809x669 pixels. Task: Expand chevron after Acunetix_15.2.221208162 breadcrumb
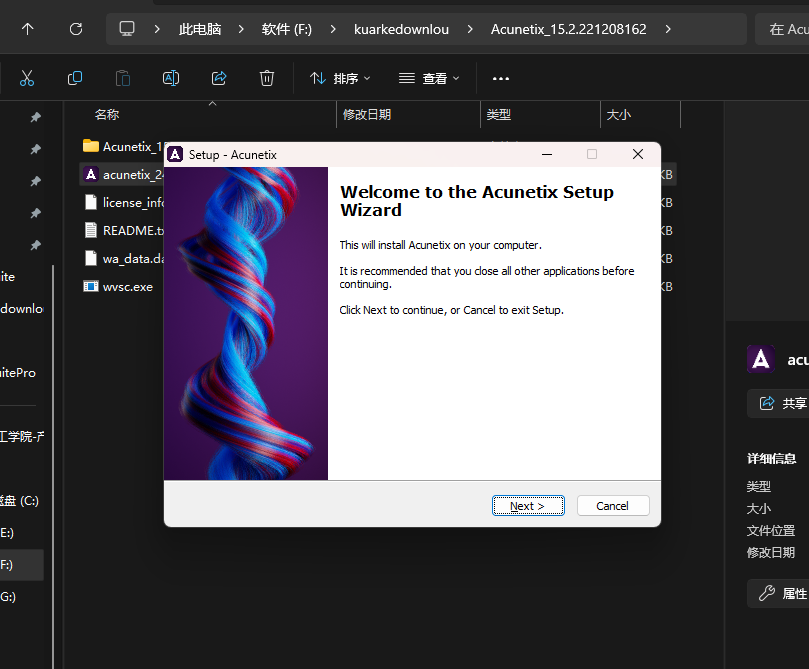pos(668,29)
